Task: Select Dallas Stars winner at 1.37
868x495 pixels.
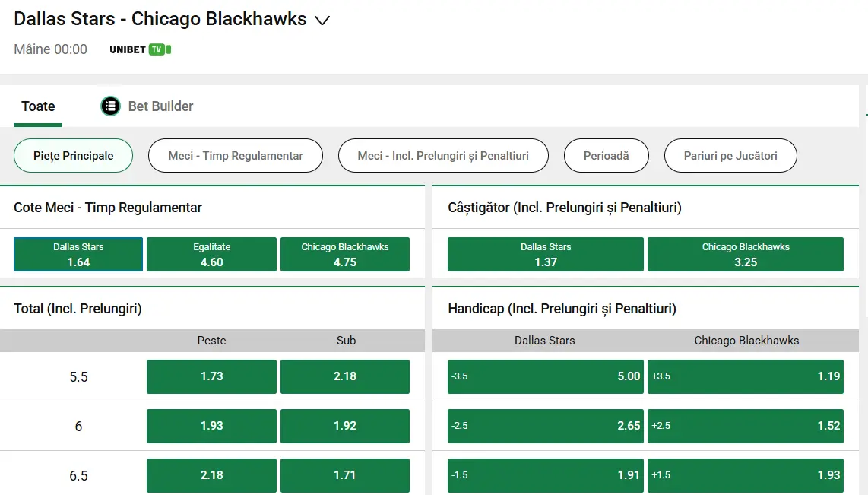Action: tap(545, 254)
